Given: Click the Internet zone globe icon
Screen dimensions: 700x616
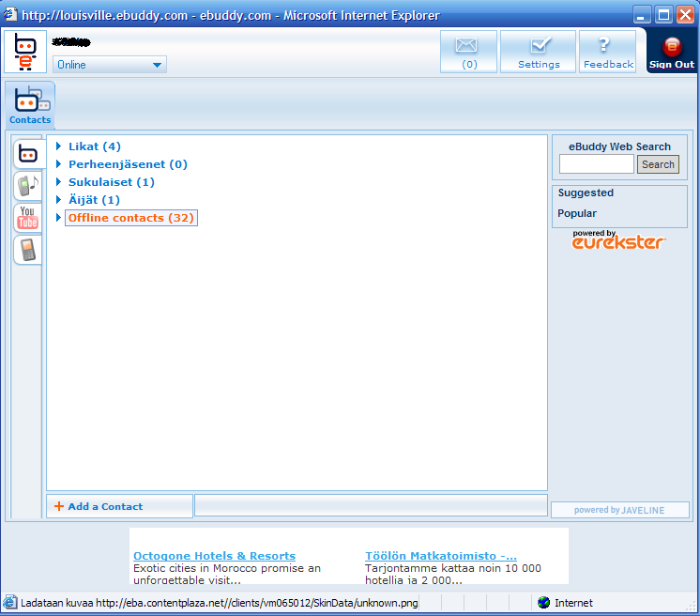Looking at the screenshot, I should (x=543, y=603).
